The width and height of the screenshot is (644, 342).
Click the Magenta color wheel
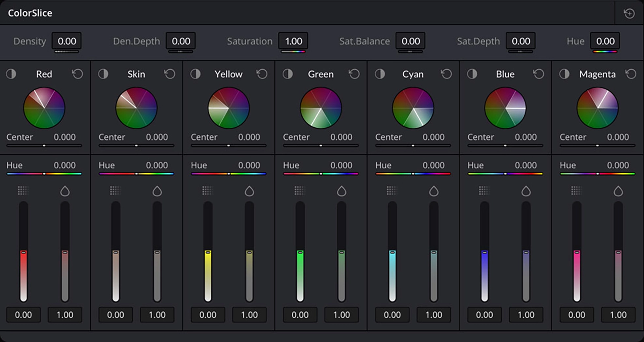[597, 108]
